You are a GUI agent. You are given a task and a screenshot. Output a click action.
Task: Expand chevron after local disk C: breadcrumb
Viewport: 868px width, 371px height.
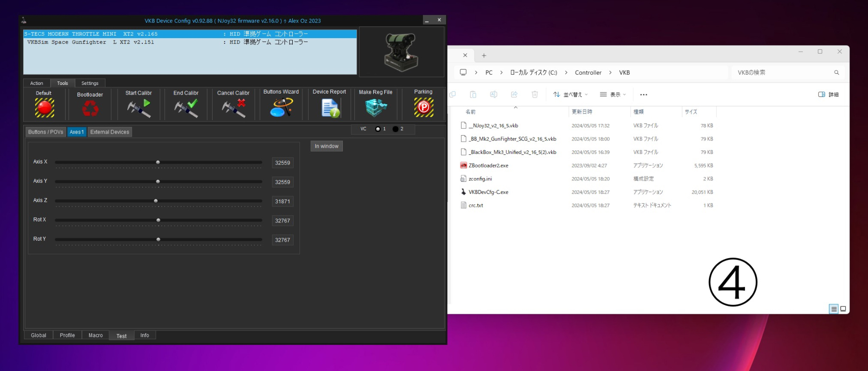tap(566, 72)
